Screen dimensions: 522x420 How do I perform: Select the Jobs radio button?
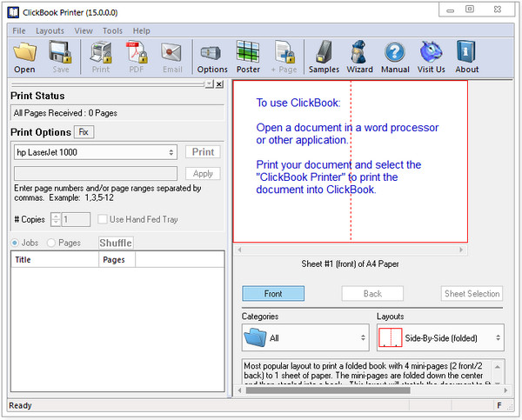pos(15,243)
